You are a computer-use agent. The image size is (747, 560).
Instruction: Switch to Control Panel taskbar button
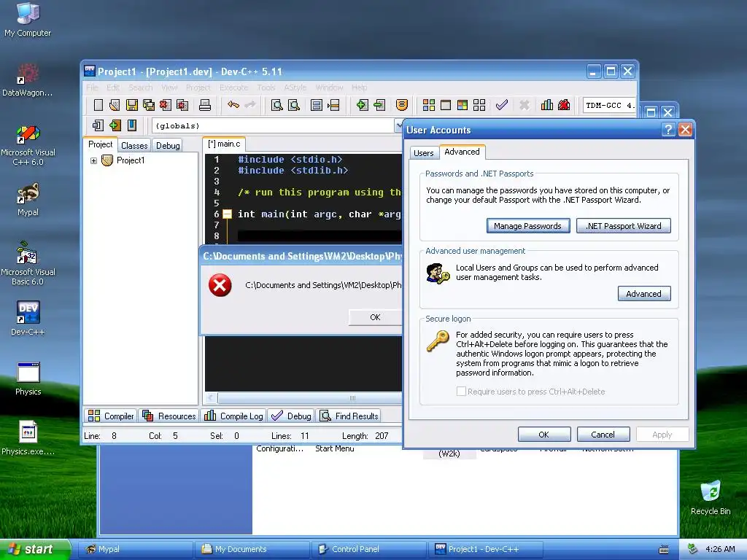pos(368,549)
